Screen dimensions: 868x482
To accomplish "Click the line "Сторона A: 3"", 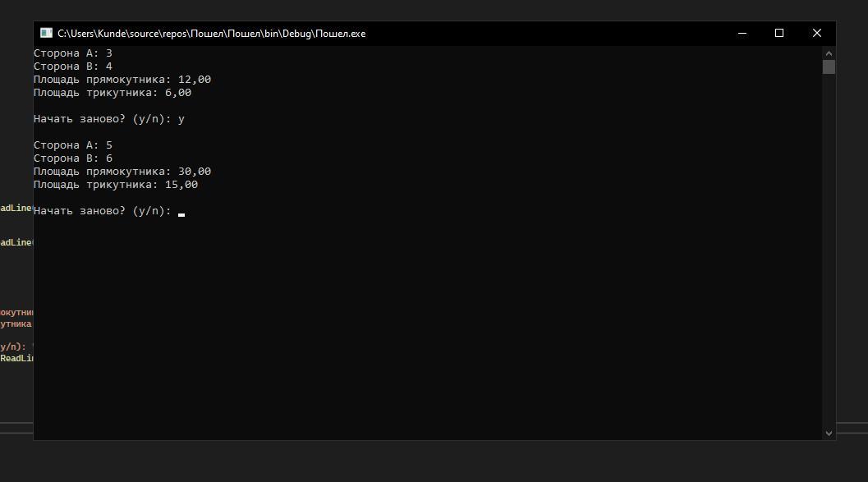I will coord(73,53).
